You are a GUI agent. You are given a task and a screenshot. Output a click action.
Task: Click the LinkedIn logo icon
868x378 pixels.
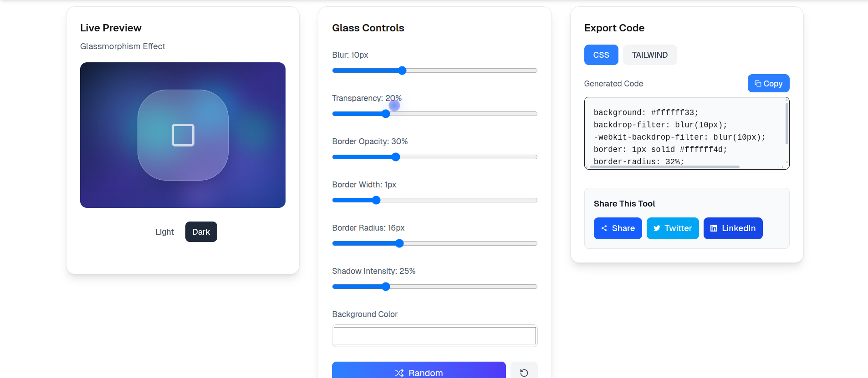pos(713,228)
